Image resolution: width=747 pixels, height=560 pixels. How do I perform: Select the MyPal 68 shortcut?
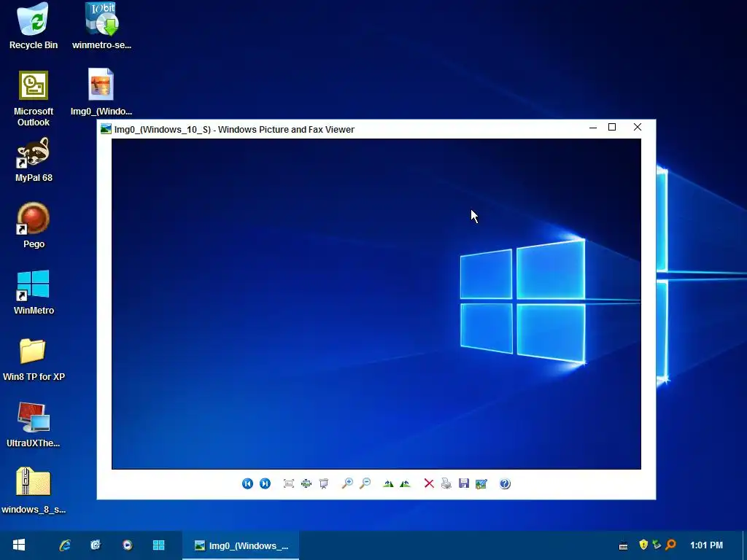34,160
